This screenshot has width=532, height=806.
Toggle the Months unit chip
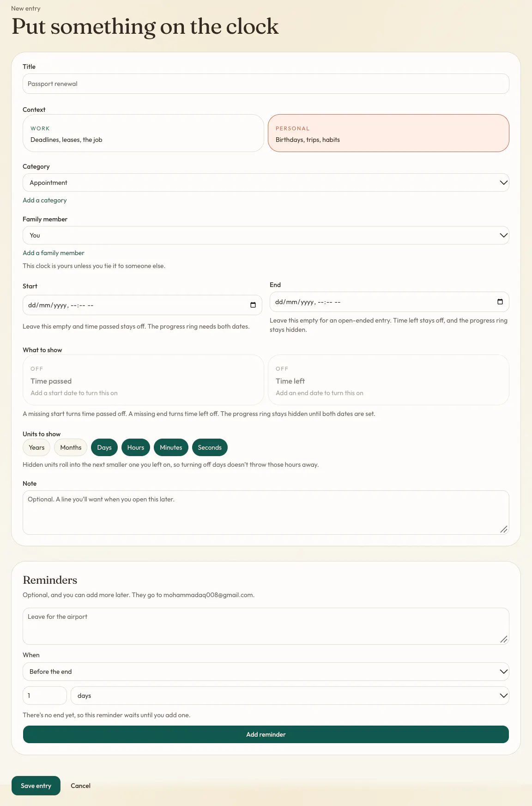pyautogui.click(x=71, y=447)
